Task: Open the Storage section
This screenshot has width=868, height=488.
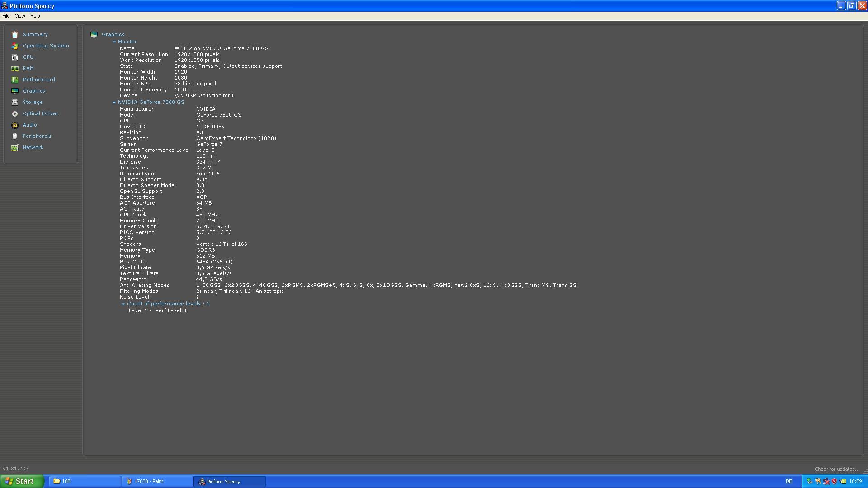Action: [33, 102]
